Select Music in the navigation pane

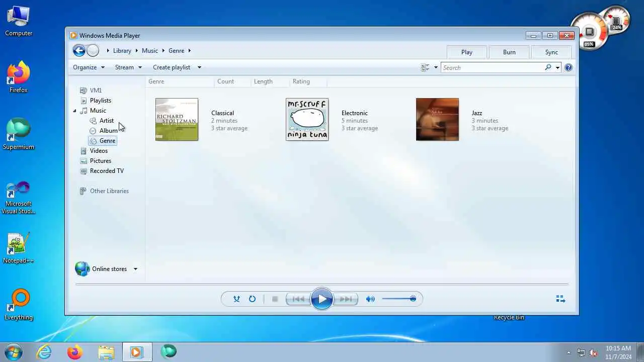click(98, 111)
